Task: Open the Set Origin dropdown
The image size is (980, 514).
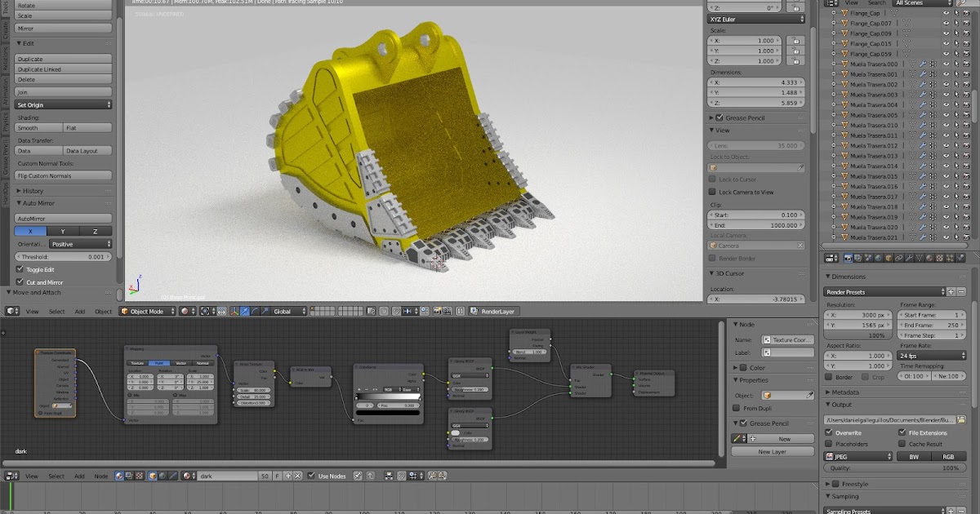Action: tap(64, 104)
